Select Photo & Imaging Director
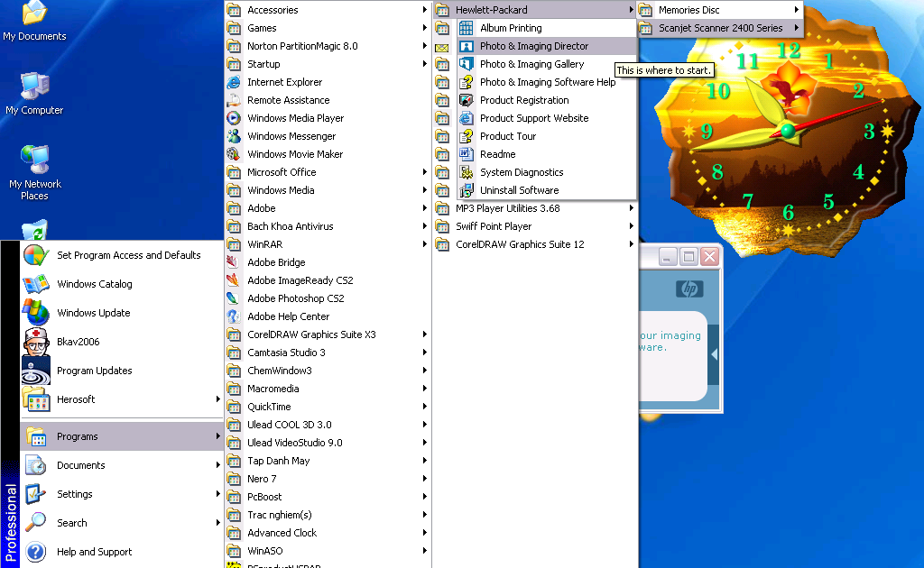The image size is (924, 568). point(547,46)
